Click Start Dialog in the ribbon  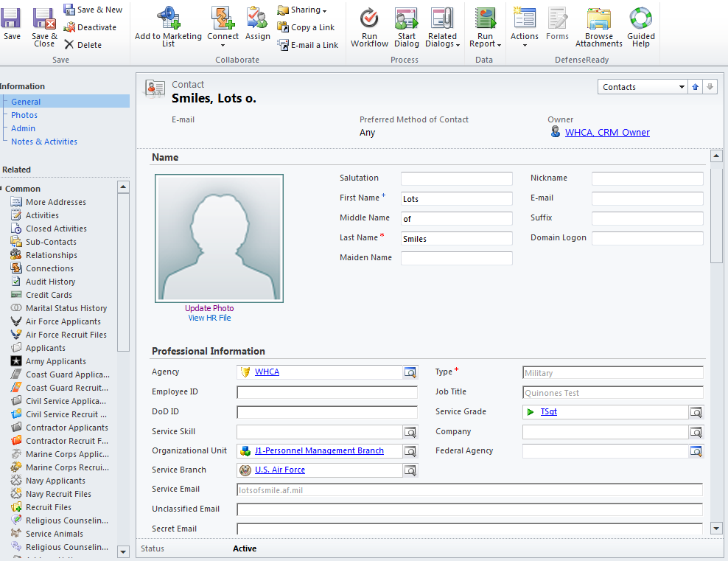click(x=406, y=19)
